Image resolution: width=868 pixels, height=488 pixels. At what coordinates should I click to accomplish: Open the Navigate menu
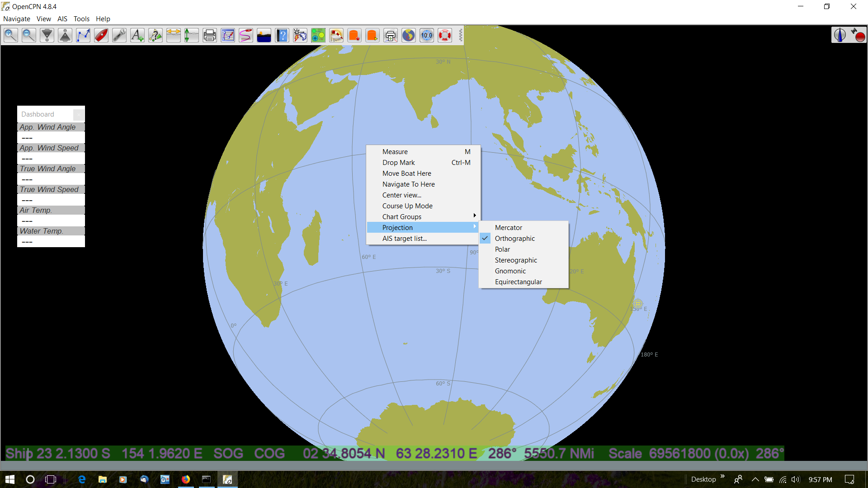(16, 19)
